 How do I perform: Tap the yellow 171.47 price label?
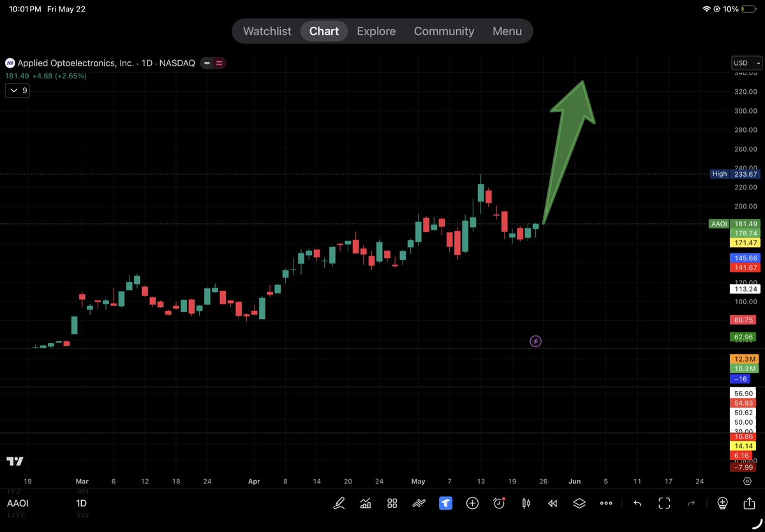745,242
